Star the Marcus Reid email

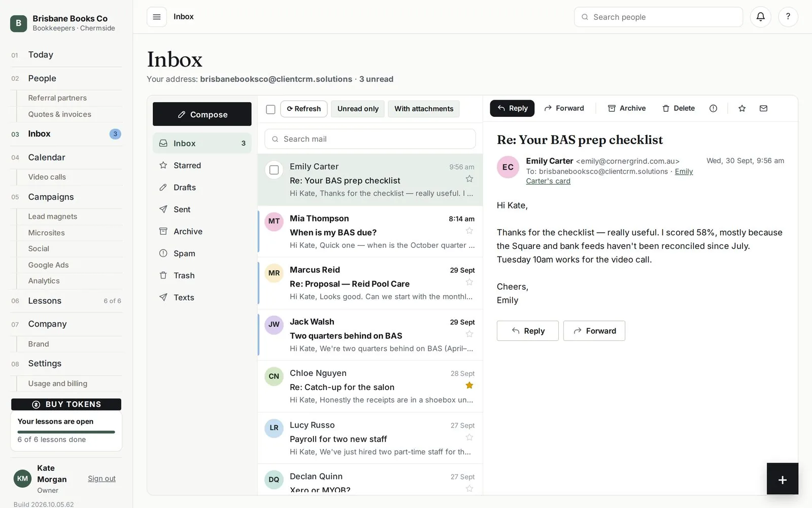coord(469,282)
